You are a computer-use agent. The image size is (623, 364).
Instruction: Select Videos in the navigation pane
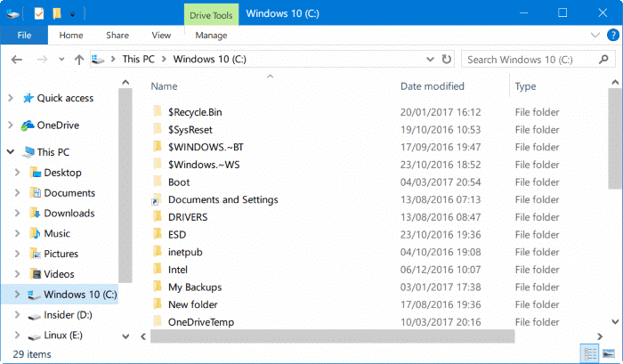click(x=59, y=274)
